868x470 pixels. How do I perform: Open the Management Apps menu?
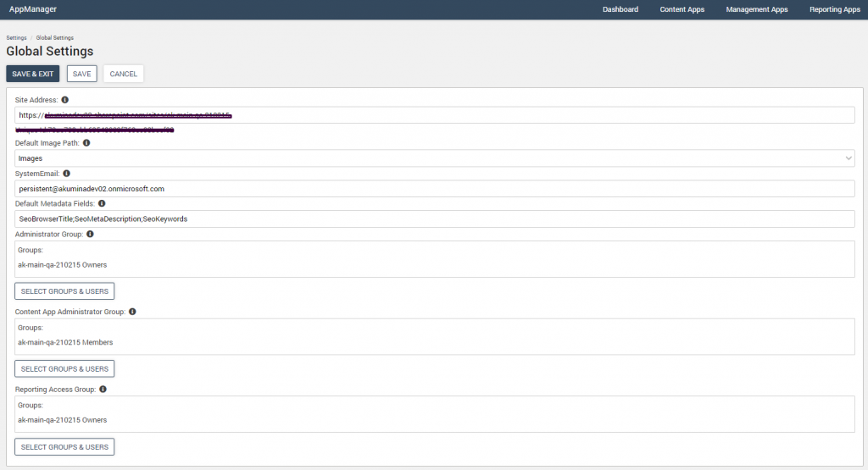(756, 10)
